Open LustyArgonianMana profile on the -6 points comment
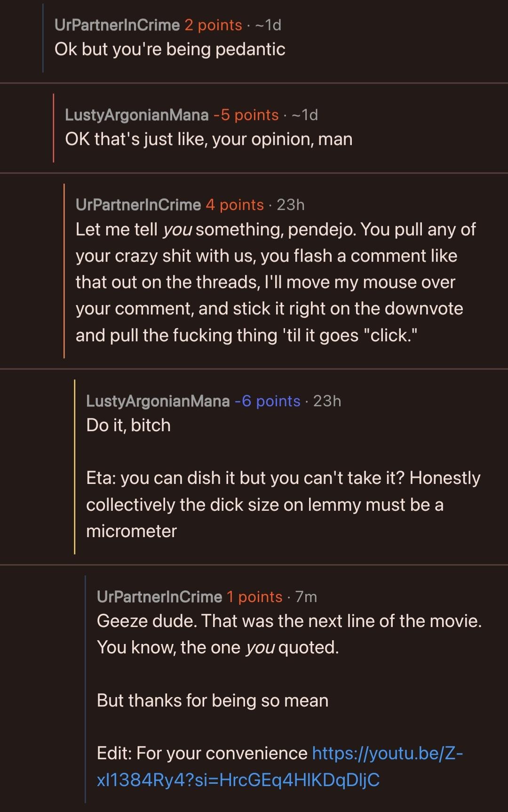The width and height of the screenshot is (508, 812). [x=158, y=401]
